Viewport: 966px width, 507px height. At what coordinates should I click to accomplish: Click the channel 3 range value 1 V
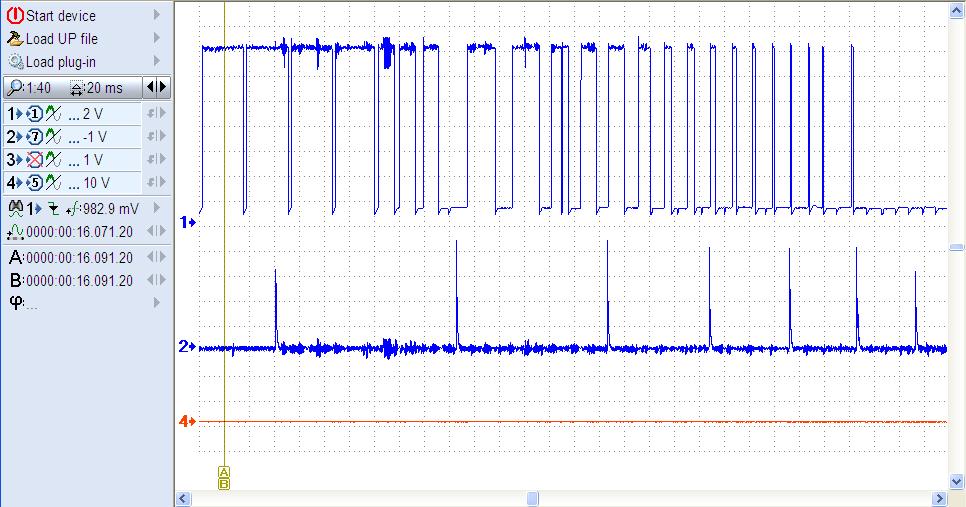click(x=92, y=160)
